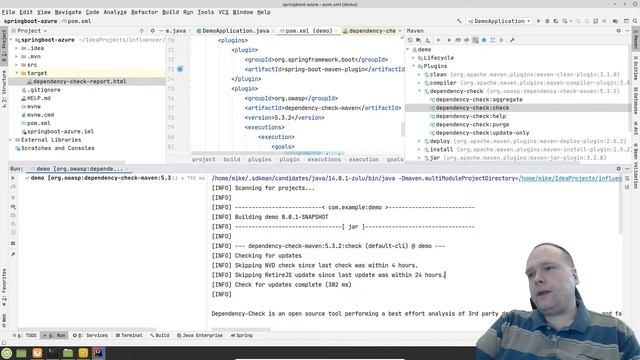Select dependency-check-report.html in Project tree
Viewport: 640px width, 360px height.
coord(79,81)
